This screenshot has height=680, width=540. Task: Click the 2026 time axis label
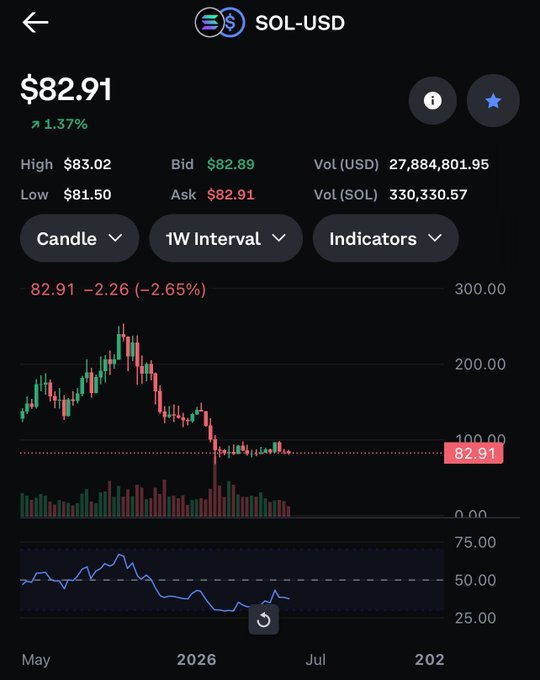(196, 660)
